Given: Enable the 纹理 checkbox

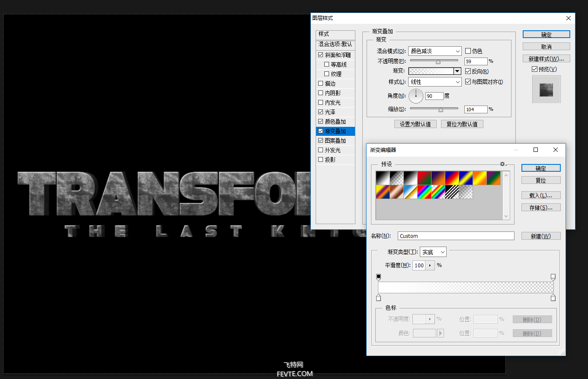Looking at the screenshot, I should tap(326, 74).
